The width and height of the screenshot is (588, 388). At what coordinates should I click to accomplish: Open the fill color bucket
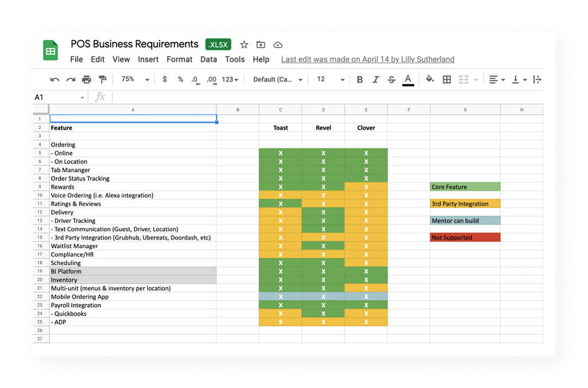[430, 79]
